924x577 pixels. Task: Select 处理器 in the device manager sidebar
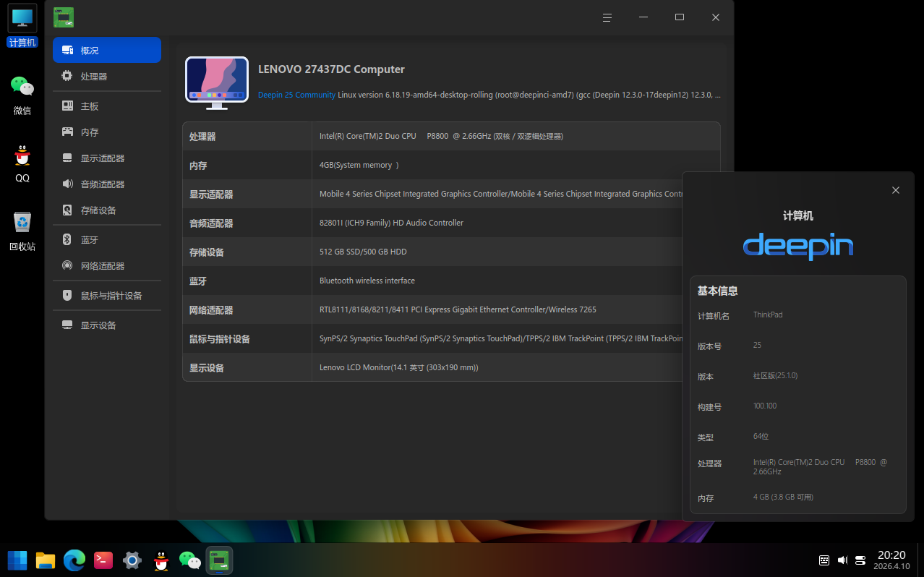[93, 76]
